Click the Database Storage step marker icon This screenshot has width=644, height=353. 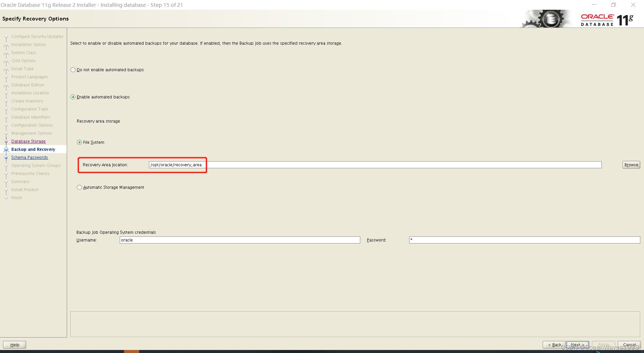click(x=6, y=141)
